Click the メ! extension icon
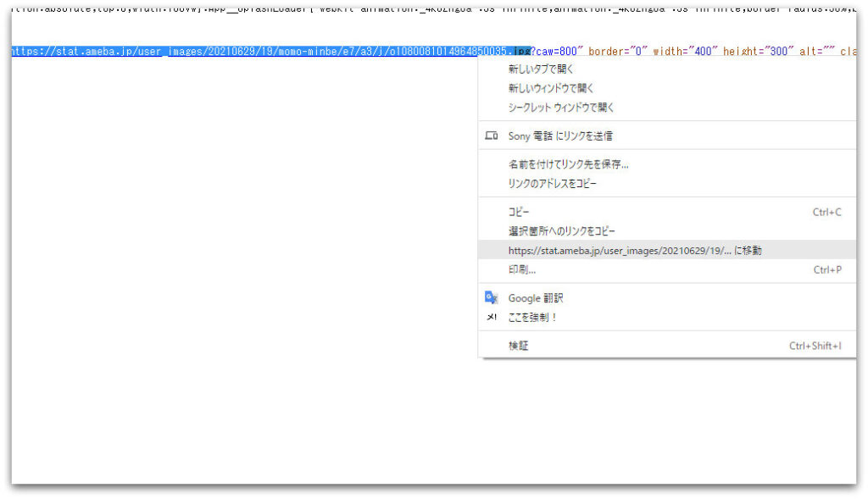This screenshot has height=499, width=868. (491, 317)
